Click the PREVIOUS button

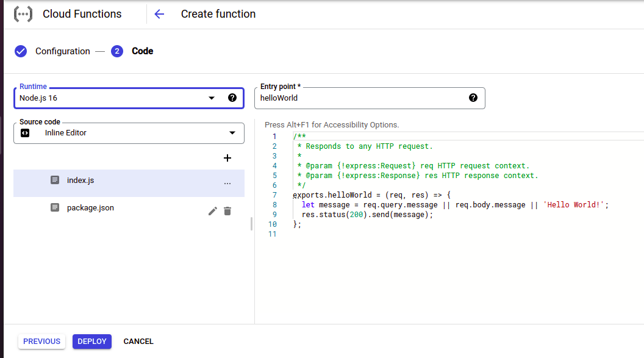pos(41,342)
